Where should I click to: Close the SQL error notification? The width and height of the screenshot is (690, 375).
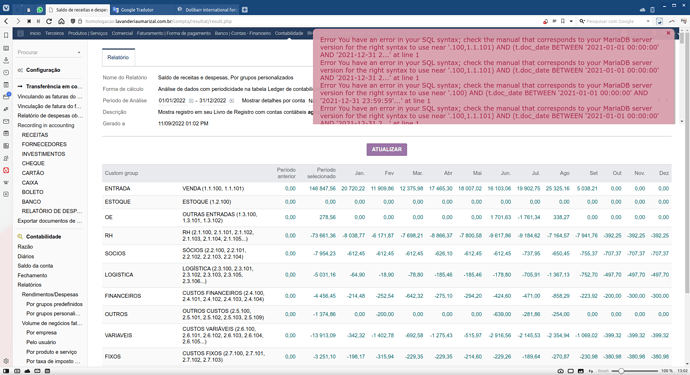pyautogui.click(x=668, y=33)
